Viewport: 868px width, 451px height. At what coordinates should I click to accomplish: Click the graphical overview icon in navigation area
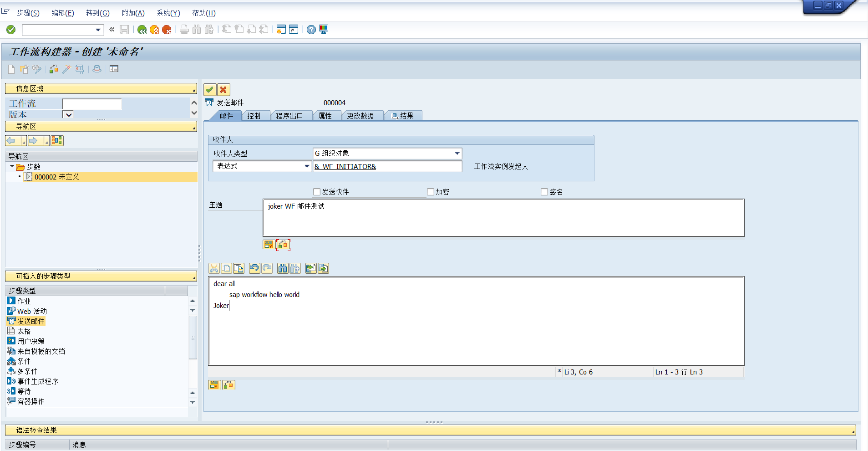pos(57,141)
